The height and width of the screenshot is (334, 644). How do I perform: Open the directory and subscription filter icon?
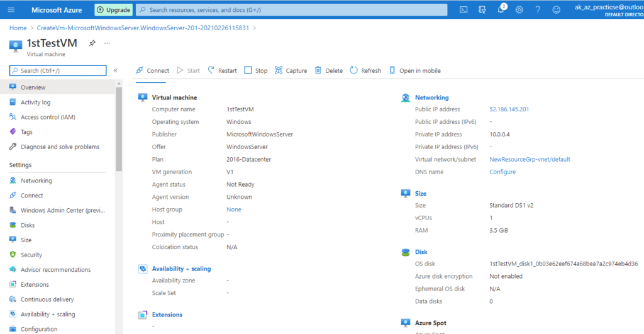click(482, 10)
